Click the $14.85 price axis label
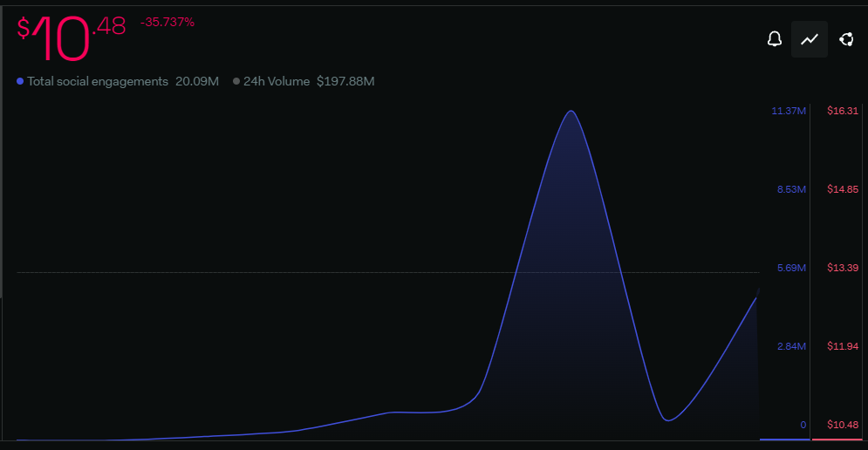This screenshot has height=450, width=868. tap(843, 189)
